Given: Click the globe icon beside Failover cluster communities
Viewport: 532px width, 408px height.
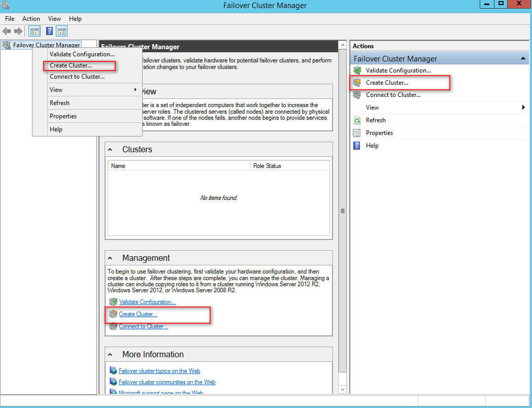Looking at the screenshot, I should pyautogui.click(x=113, y=382).
